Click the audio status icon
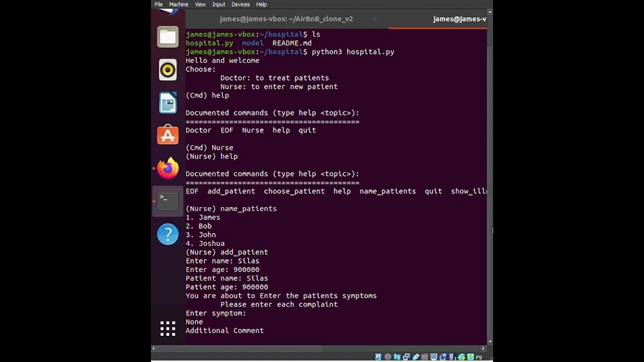This screenshot has width=644, height=362. pos(397,357)
